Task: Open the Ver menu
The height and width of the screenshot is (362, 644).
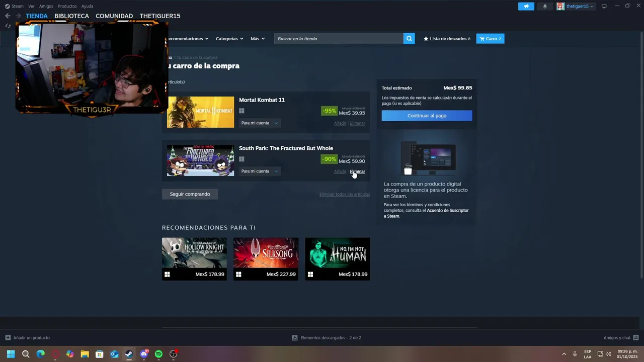Action: (31, 6)
